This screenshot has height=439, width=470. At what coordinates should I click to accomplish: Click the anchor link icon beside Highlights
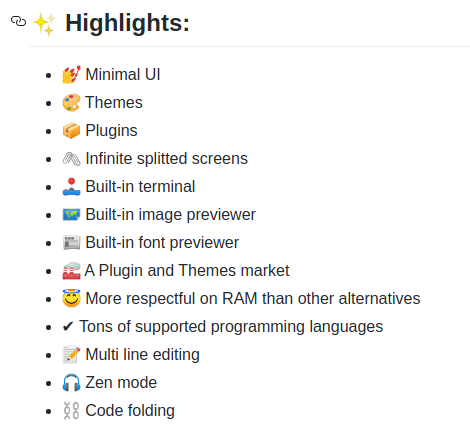(x=18, y=21)
